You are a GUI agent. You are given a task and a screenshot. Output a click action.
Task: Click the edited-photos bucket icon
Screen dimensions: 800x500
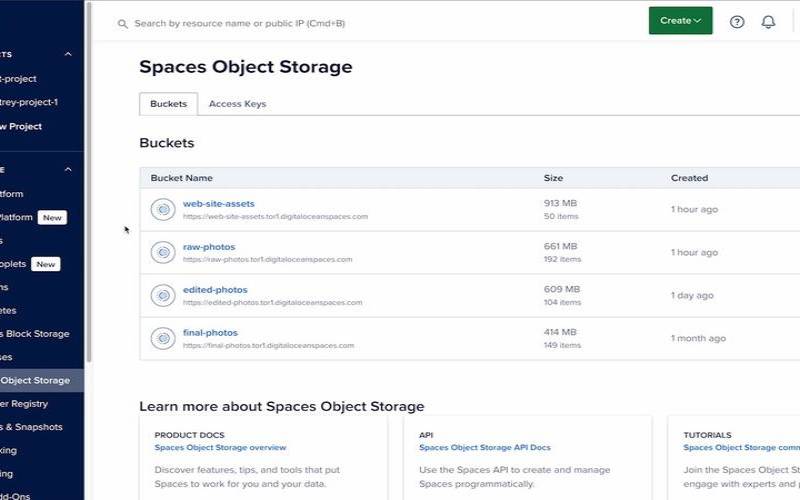[x=163, y=295]
